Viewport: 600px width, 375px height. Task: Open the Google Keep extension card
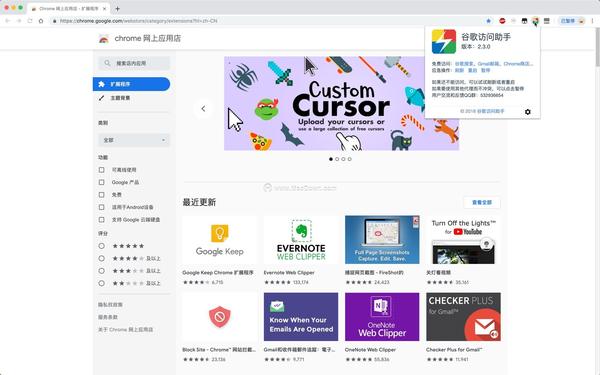[220, 251]
